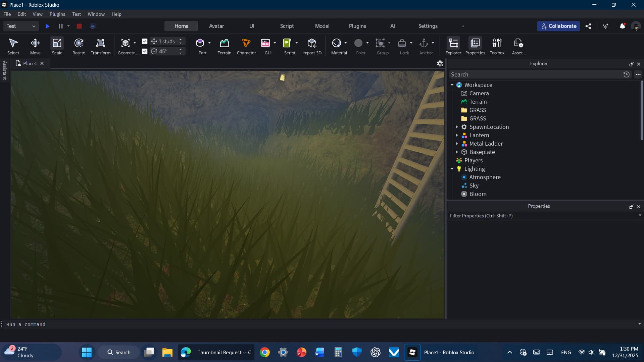Viewport: 644px width, 362px height.
Task: Insert a Character rig
Action: (x=246, y=46)
